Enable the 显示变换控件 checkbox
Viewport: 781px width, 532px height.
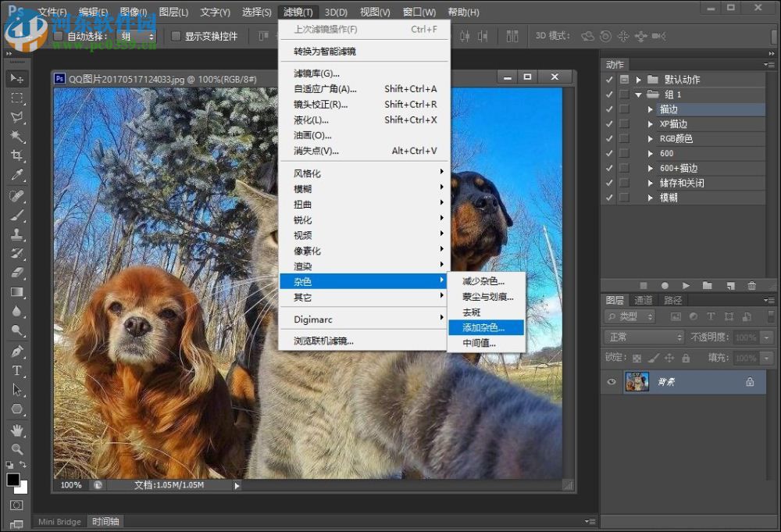(x=177, y=37)
